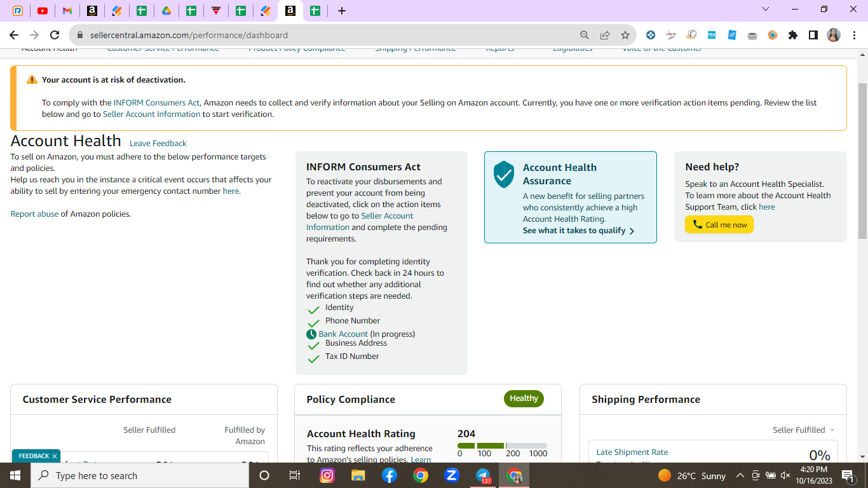Open the FEEDBACK tab at bottom left

pyautogui.click(x=34, y=456)
